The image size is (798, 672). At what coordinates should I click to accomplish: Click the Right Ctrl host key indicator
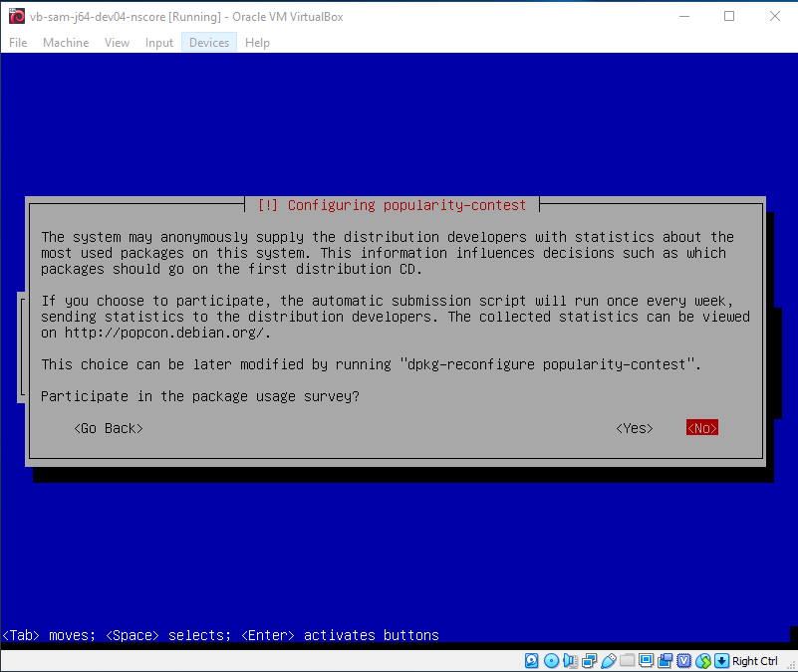coord(755,660)
